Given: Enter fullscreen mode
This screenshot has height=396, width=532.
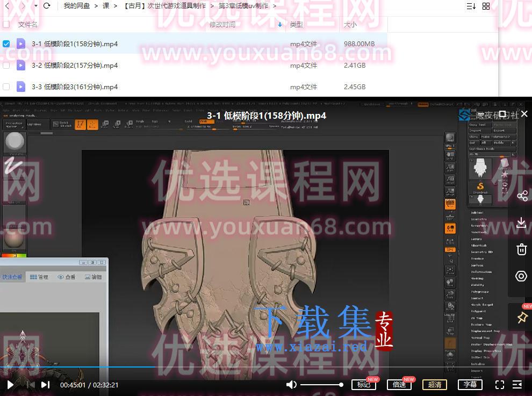Looking at the screenshot, I should click(499, 385).
